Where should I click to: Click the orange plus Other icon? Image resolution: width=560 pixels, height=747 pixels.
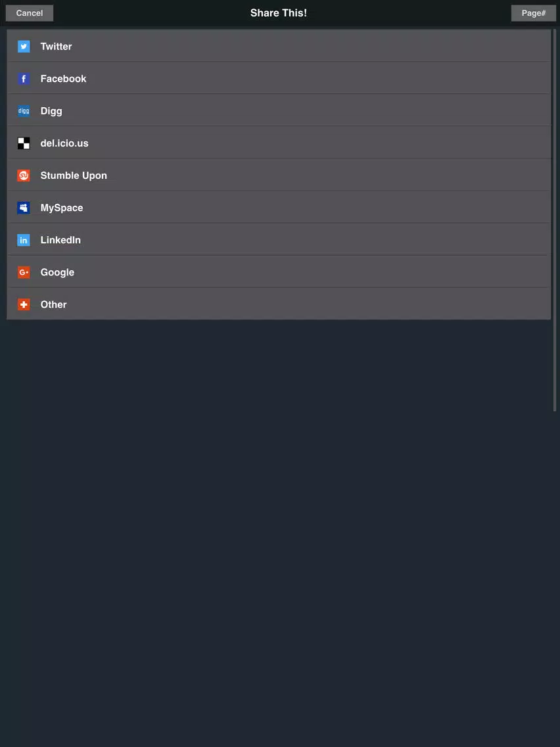[24, 304]
